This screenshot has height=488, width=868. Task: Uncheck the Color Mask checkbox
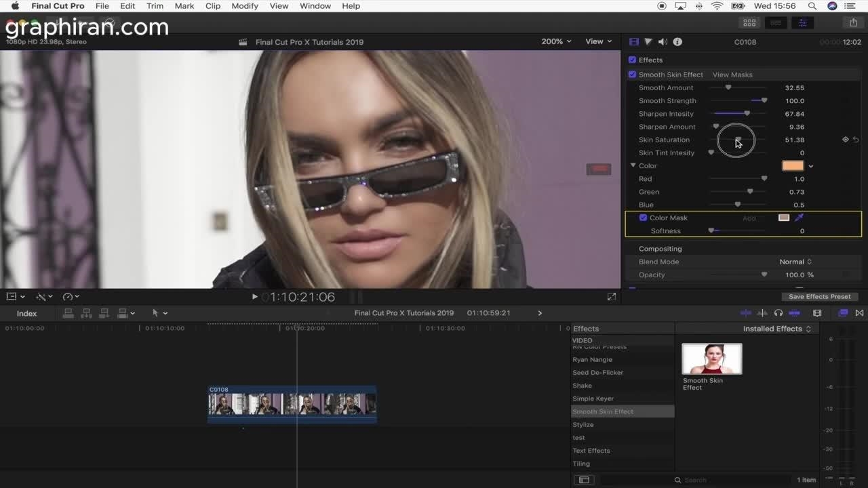click(643, 218)
